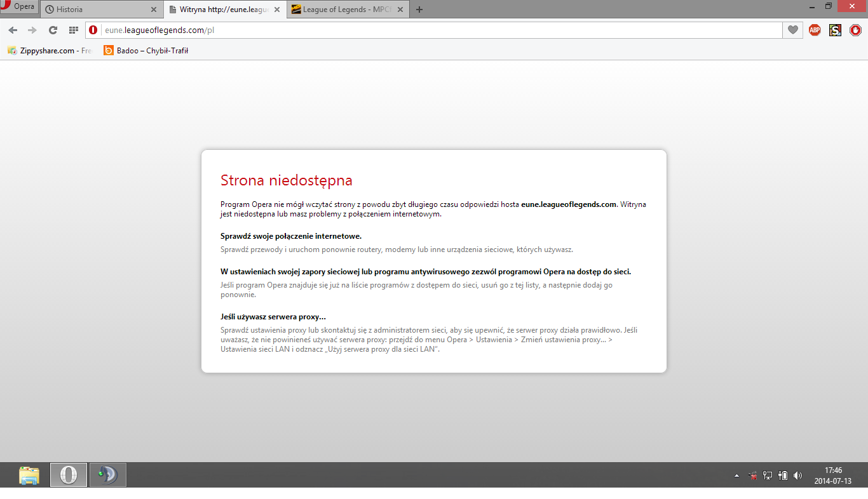Open a new tab with plus button
The image size is (868, 499).
[419, 10]
